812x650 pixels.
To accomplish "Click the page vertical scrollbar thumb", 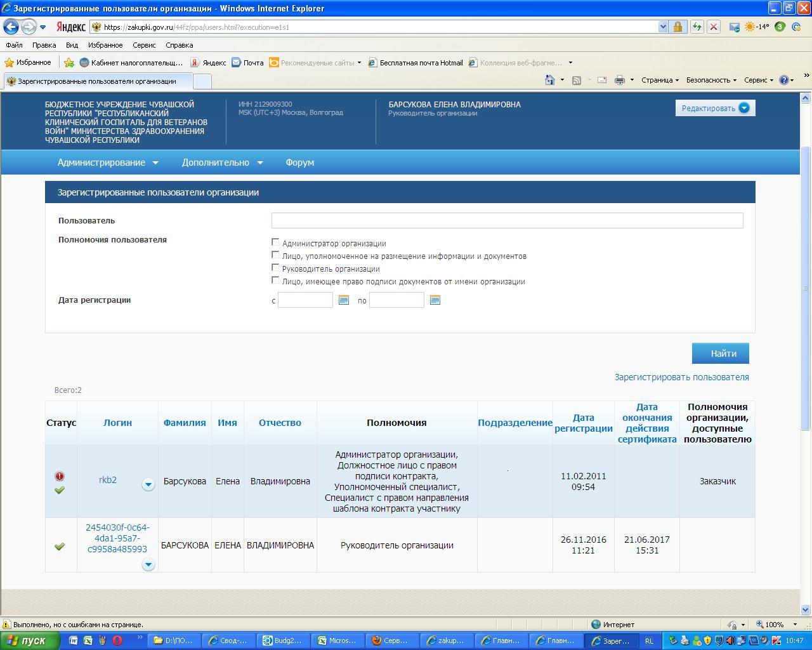I will [x=806, y=286].
